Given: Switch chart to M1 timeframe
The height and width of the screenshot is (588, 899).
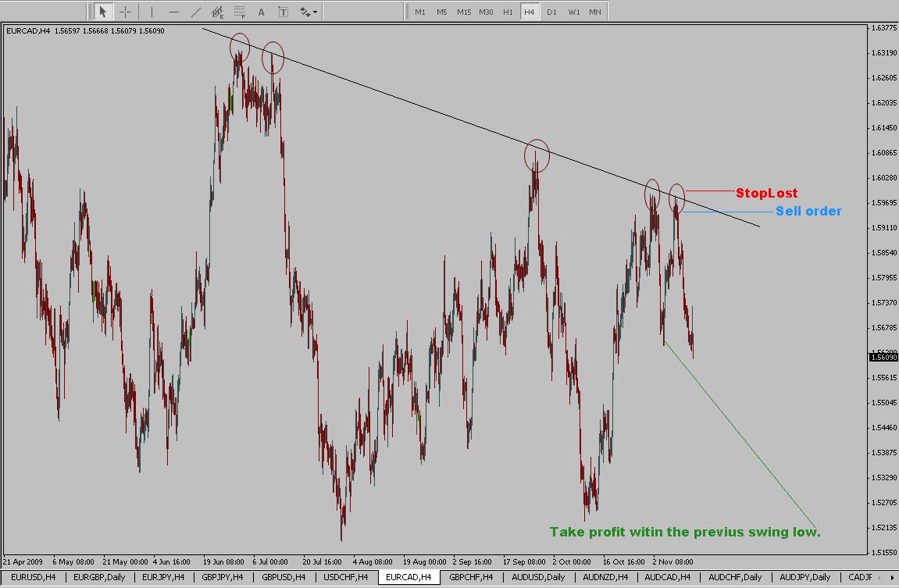Looking at the screenshot, I should 420,12.
